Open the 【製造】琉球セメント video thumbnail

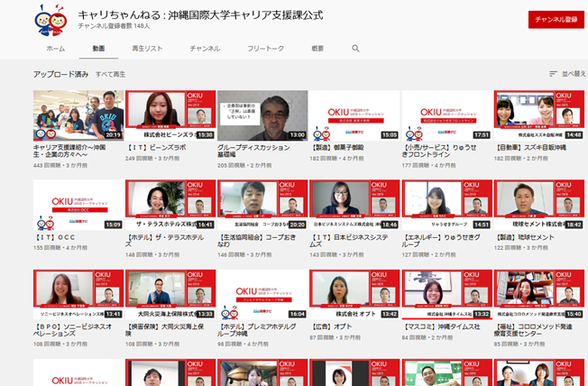(x=538, y=205)
